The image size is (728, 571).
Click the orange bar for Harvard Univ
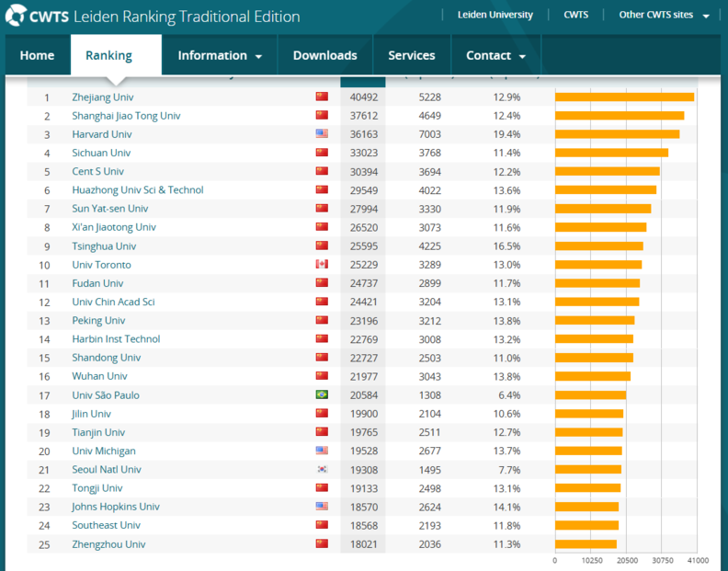click(617, 134)
